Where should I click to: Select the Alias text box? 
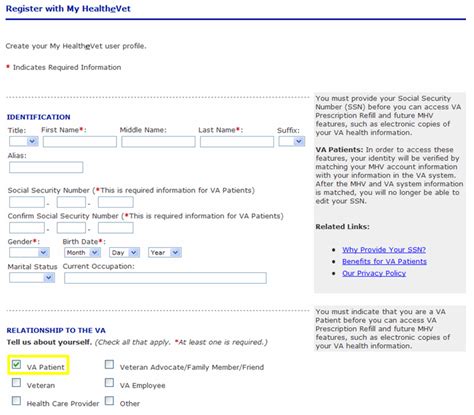tap(46, 167)
